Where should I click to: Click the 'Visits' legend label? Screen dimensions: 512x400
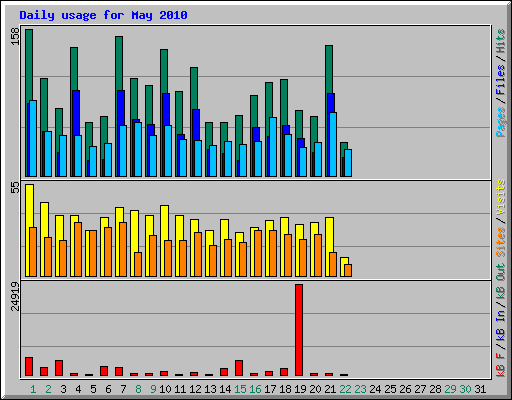(x=501, y=197)
